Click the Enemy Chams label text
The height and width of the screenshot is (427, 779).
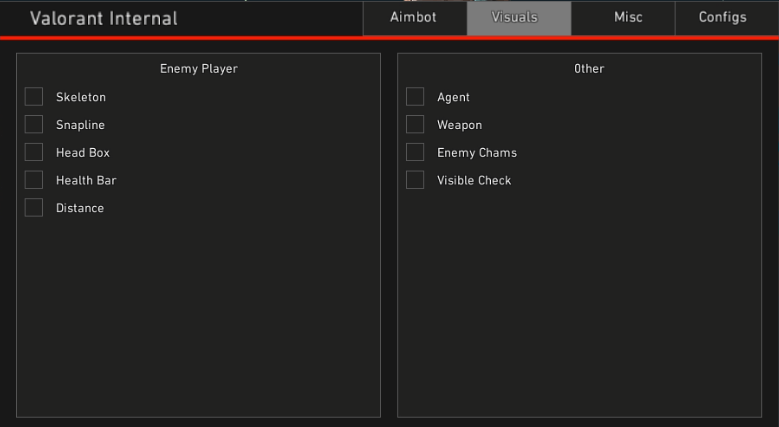476,153
